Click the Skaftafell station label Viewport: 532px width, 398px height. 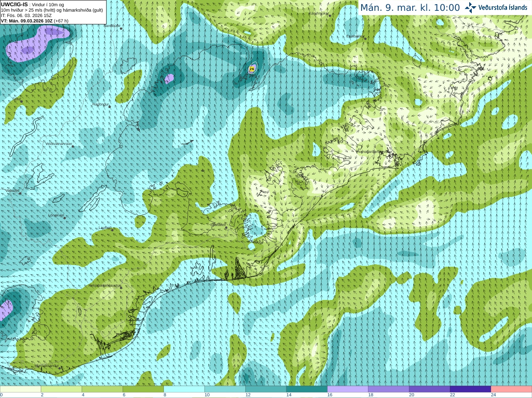(x=218, y=225)
